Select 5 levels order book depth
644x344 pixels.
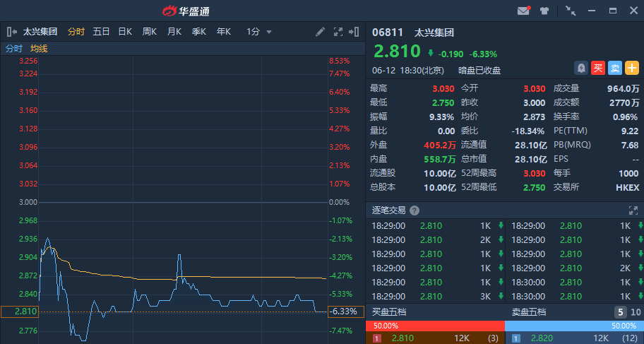(x=621, y=312)
